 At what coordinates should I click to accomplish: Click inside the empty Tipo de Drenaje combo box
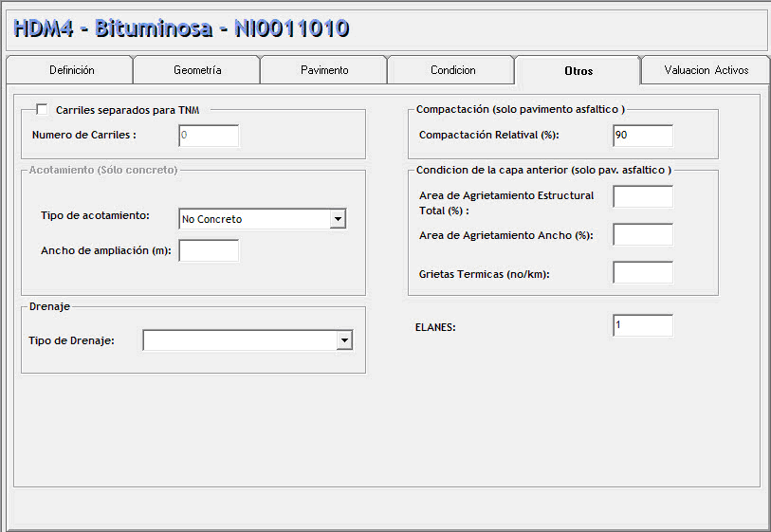click(240, 340)
